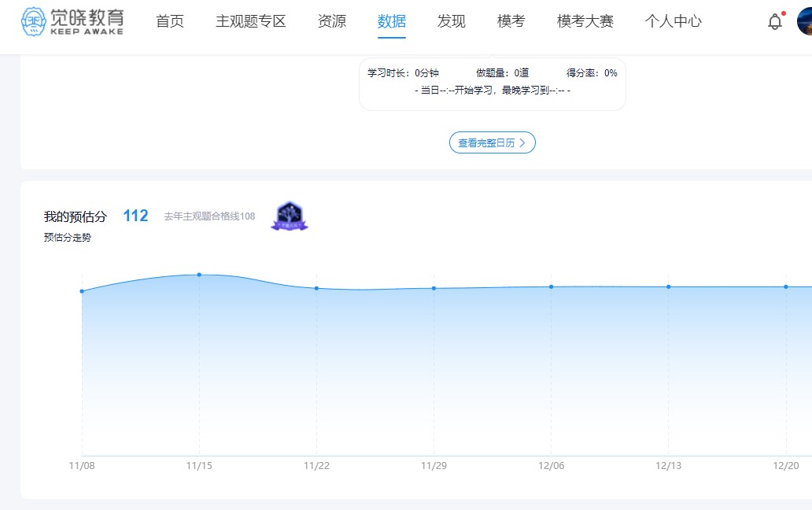Click the 11/29 axis date label

pos(434,465)
